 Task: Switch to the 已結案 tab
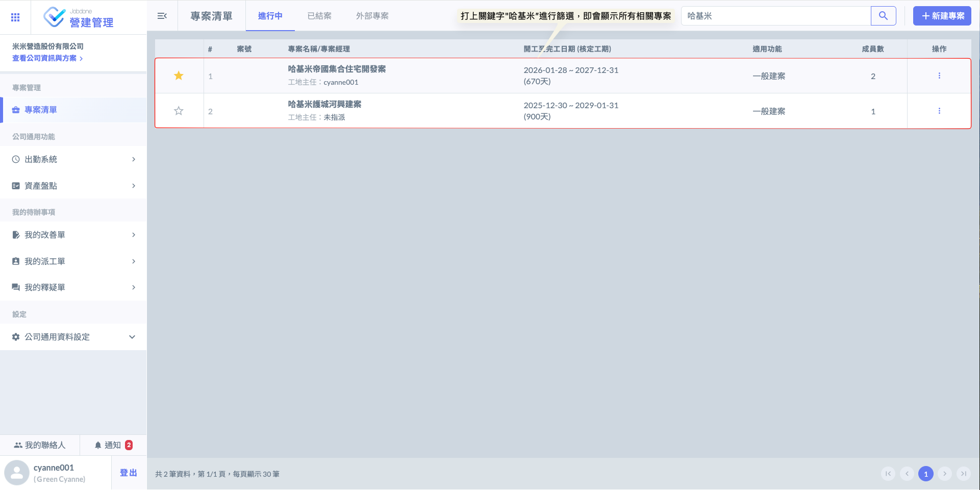point(319,16)
